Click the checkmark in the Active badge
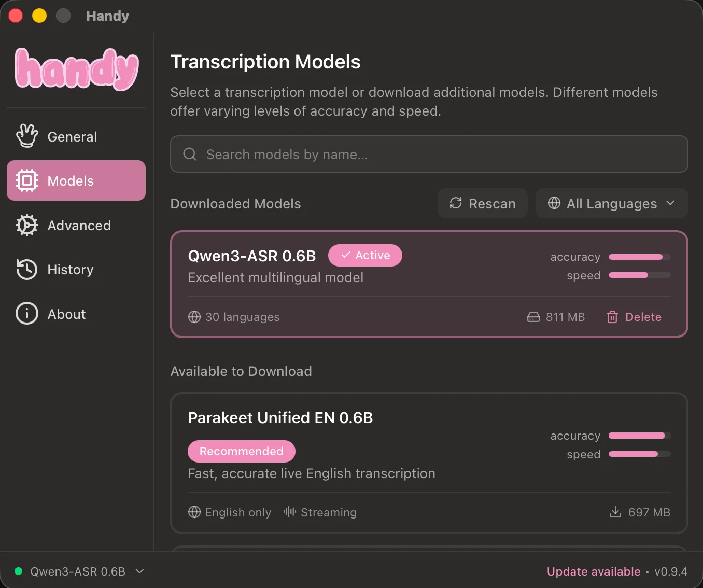Viewport: 703px width, 588px height. 346,255
